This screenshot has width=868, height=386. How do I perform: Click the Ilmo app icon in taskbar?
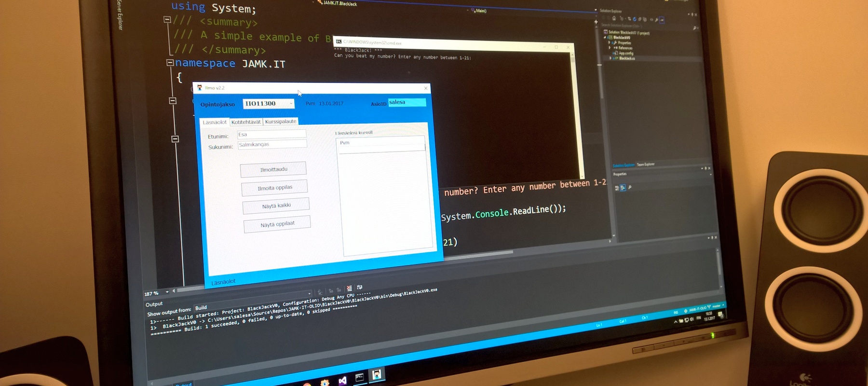click(x=377, y=374)
